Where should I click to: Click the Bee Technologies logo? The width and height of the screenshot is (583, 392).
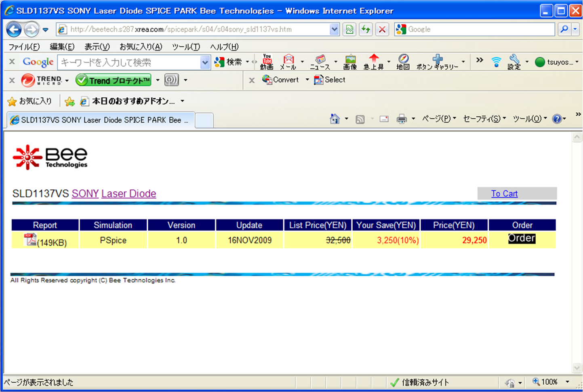(50, 157)
